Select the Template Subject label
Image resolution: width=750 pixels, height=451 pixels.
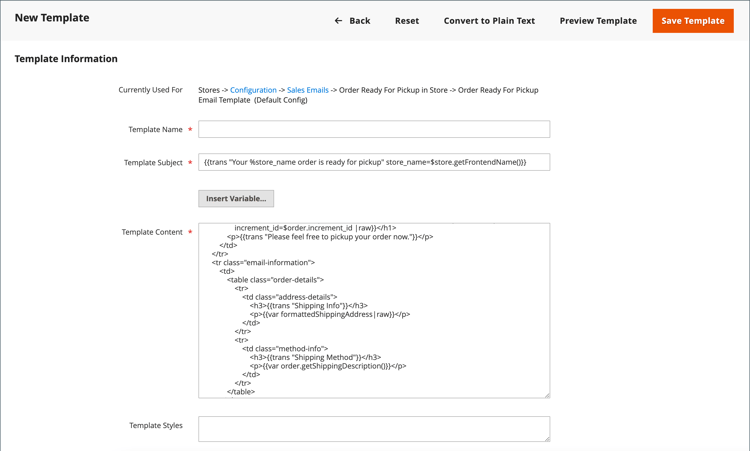(x=153, y=163)
